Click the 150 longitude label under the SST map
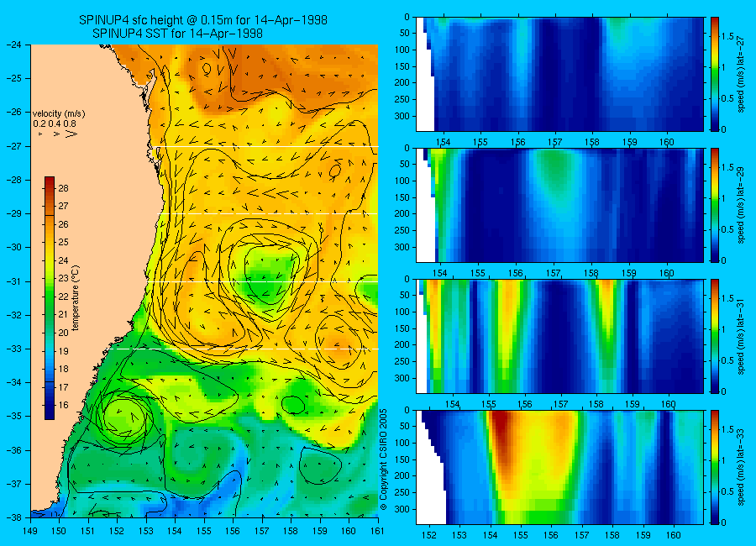This screenshot has width=756, height=546. click(60, 531)
